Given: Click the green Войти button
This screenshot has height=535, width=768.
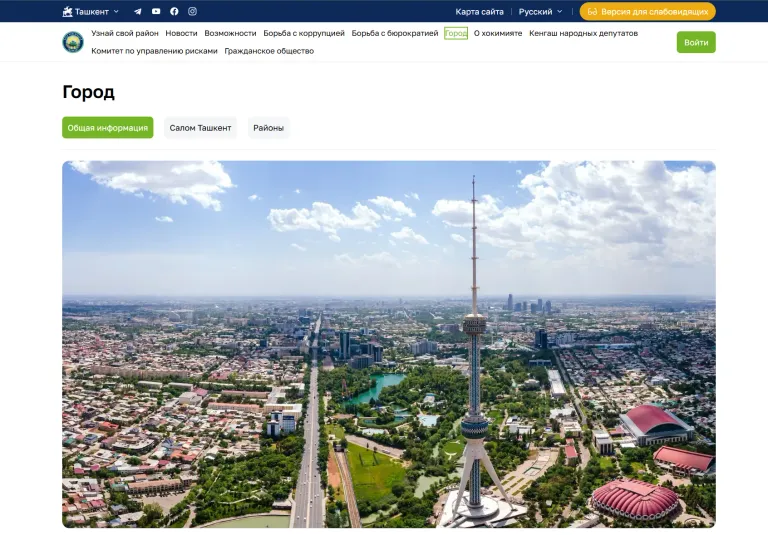Looking at the screenshot, I should (696, 42).
